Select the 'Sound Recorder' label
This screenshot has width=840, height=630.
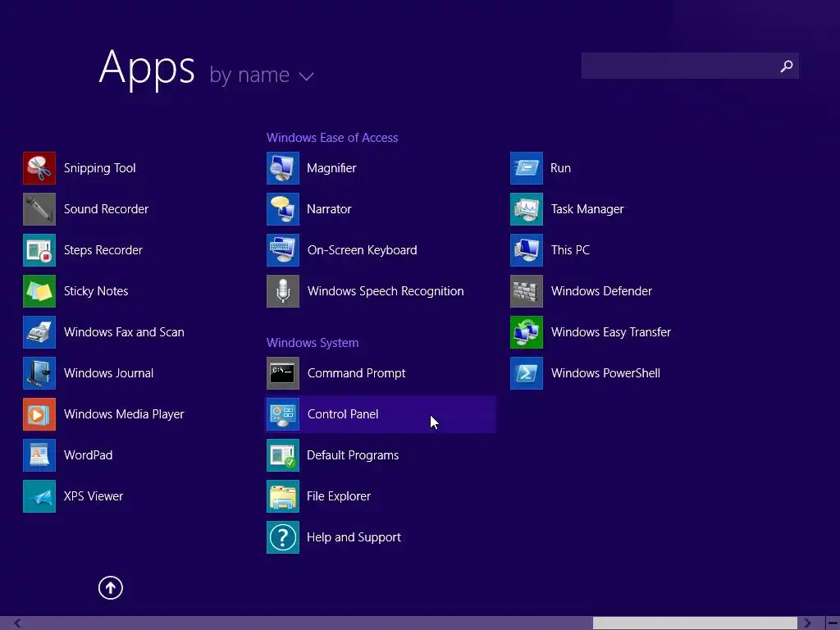[106, 209]
